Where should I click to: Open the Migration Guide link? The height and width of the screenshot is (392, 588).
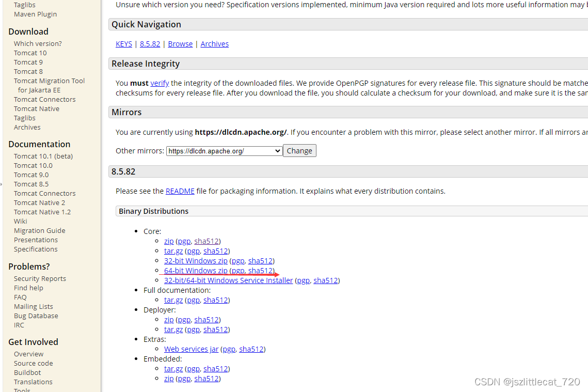(39, 231)
